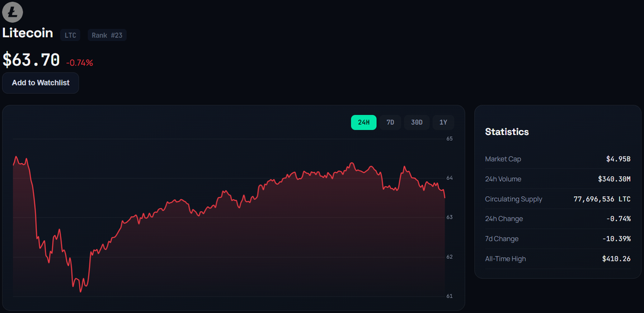Click the 63 y-axis label
The image size is (644, 313).
pyautogui.click(x=449, y=217)
